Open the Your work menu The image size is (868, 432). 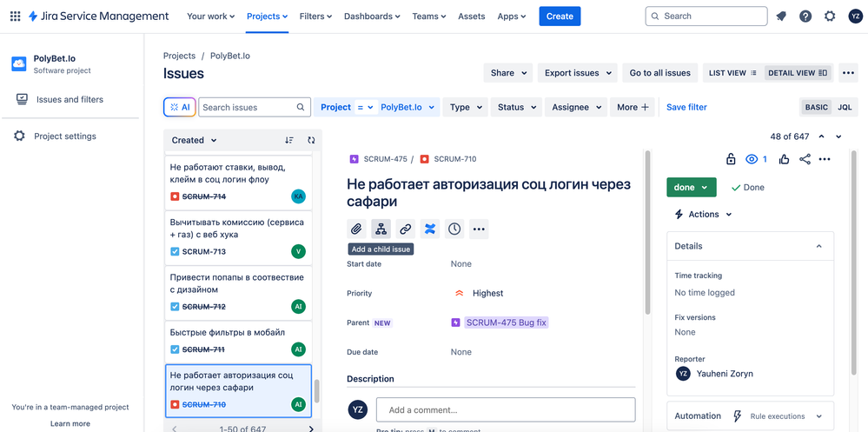click(x=211, y=16)
